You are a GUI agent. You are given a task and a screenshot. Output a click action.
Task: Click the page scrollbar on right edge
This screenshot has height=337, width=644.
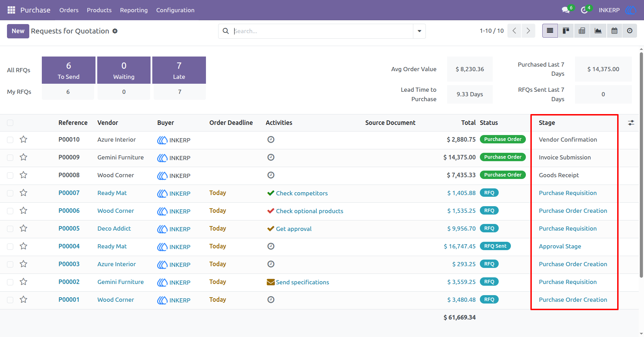[x=641, y=164]
